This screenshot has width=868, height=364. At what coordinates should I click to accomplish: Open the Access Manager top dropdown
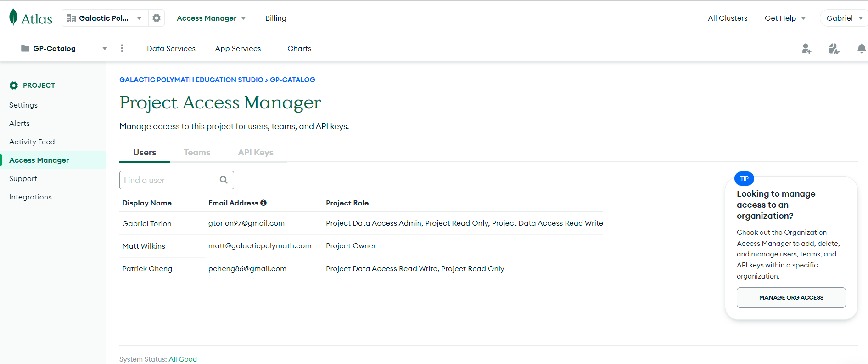211,18
